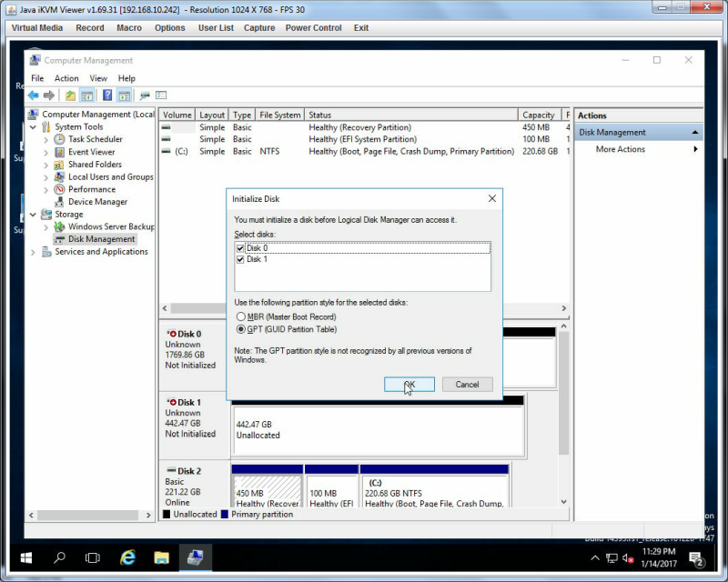Uncheck the Disk 1 checkbox
The width and height of the screenshot is (728, 582).
(240, 259)
